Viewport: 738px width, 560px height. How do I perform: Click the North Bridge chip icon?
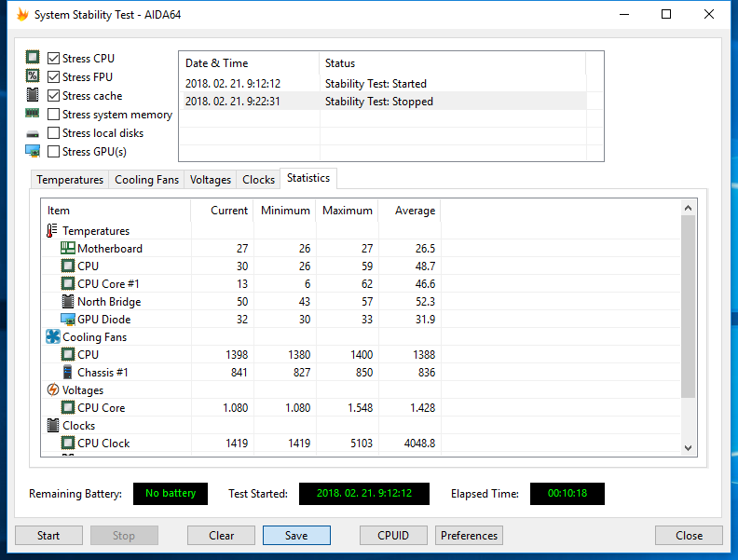tap(68, 301)
